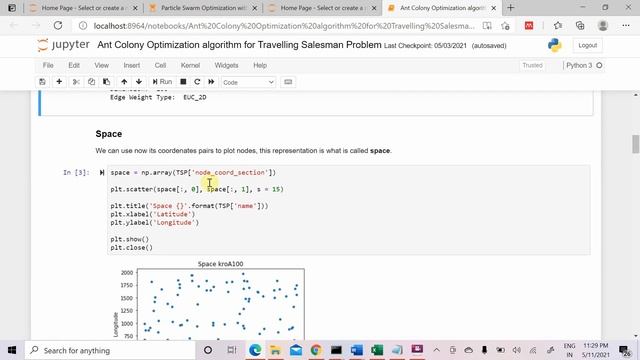Open the Cell menu

click(160, 65)
